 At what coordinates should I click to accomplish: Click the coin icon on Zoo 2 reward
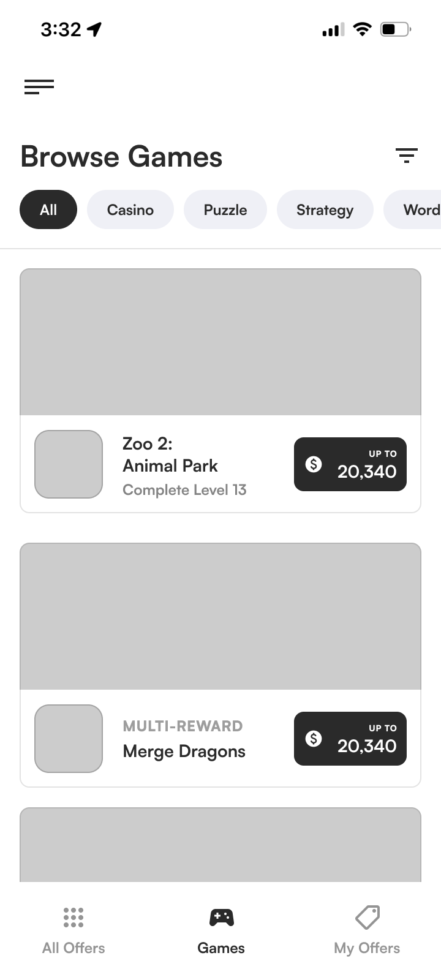(314, 464)
